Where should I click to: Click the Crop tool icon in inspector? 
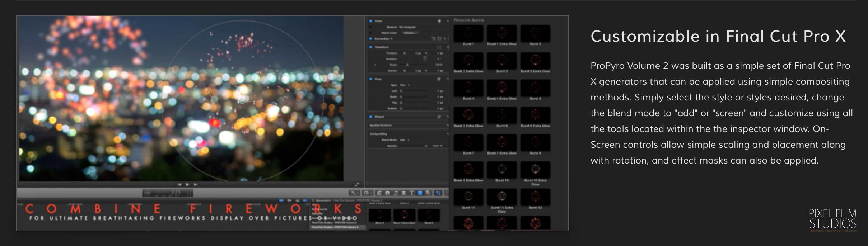point(439,79)
